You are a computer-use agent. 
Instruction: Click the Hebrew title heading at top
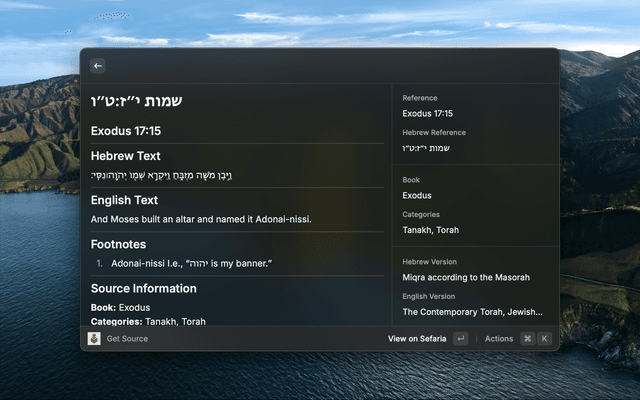[x=136, y=101]
